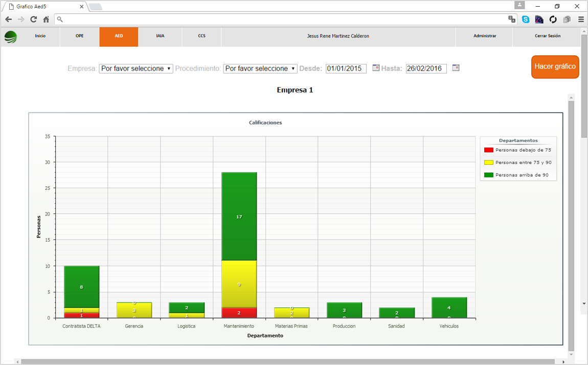Image resolution: width=588 pixels, height=365 pixels.
Task: Click the inner chart vertical scrollbar
Action: 571,225
